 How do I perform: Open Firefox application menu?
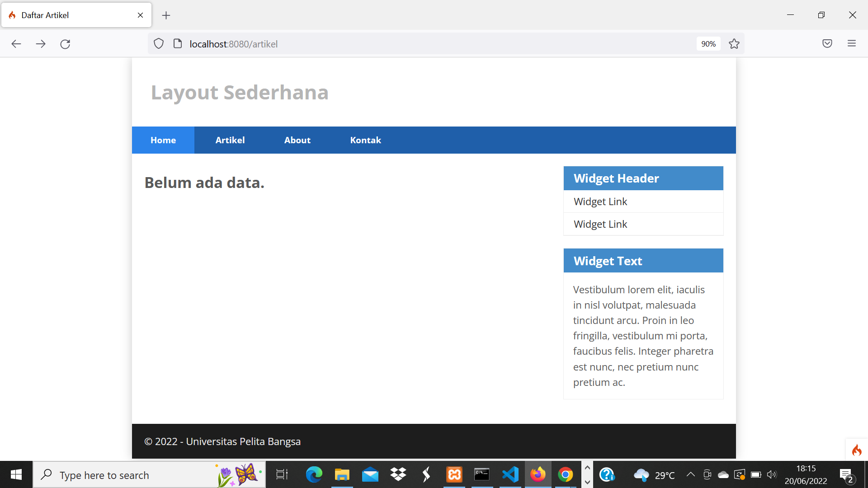pyautogui.click(x=852, y=44)
